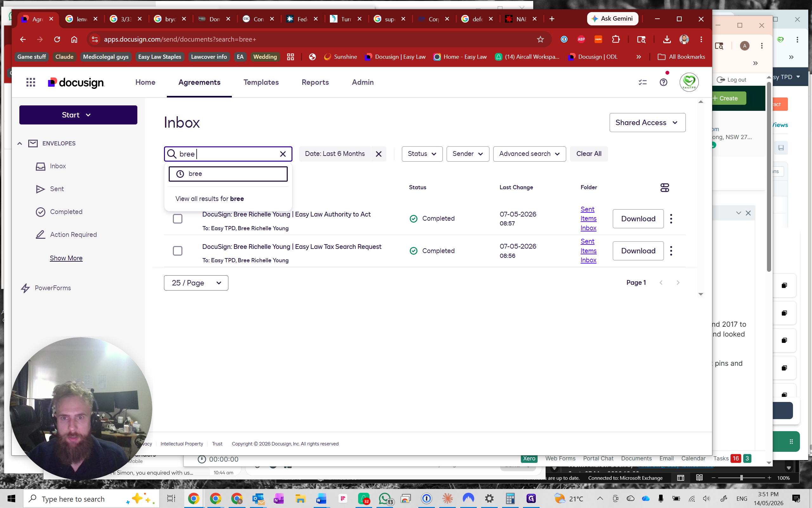
Task: Expand the Start dropdown button
Action: 78,115
